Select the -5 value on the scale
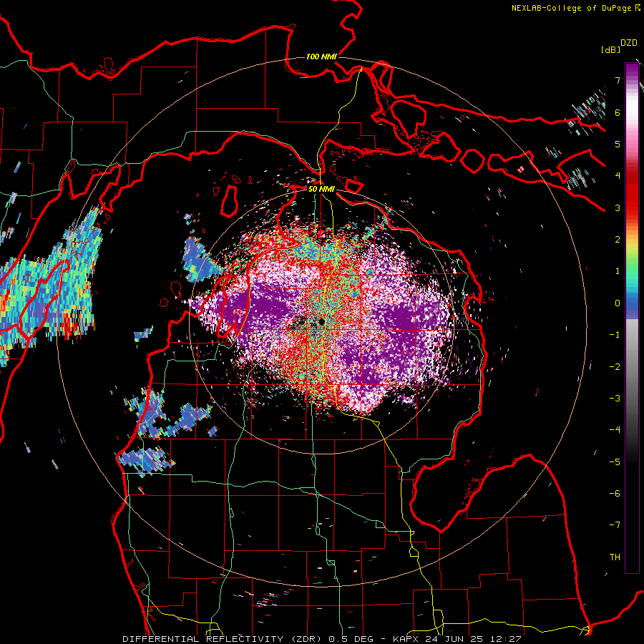This screenshot has width=644, height=644. [615, 462]
